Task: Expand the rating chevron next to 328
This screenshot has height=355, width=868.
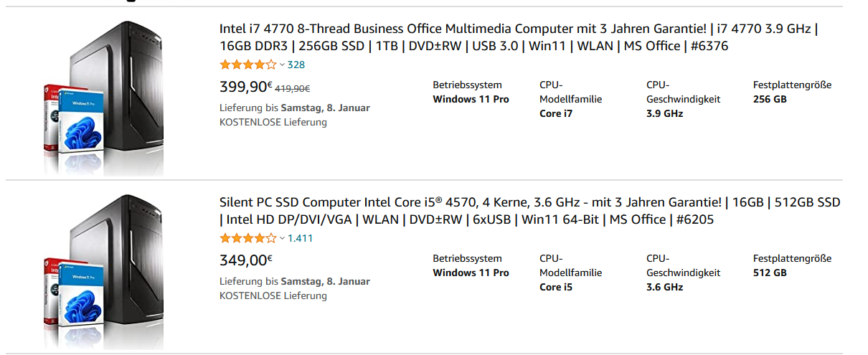Action: point(282,65)
